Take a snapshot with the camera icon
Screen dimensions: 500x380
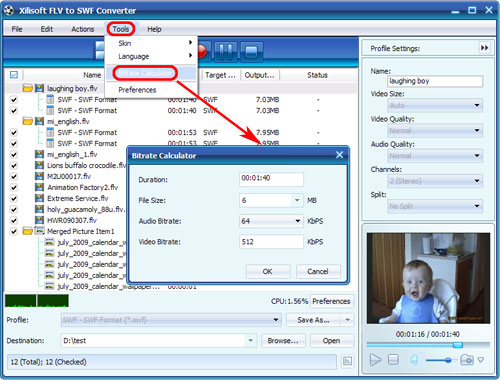(x=467, y=360)
